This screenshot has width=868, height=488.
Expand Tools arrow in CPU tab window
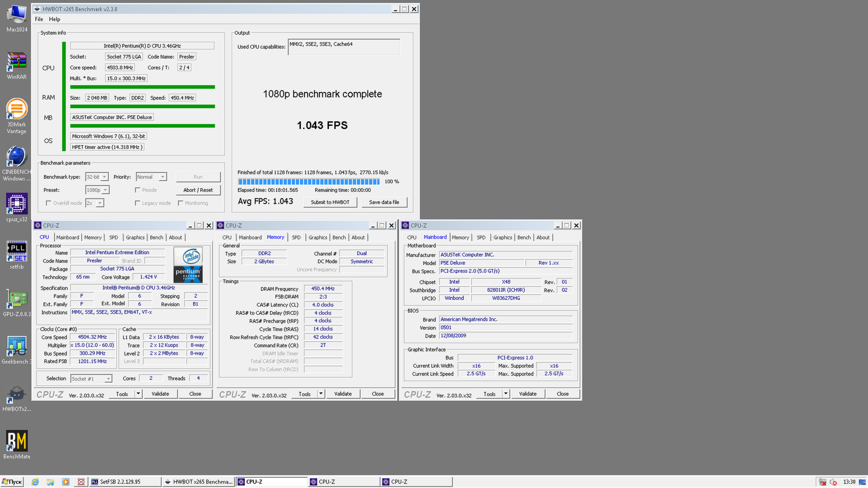138,394
